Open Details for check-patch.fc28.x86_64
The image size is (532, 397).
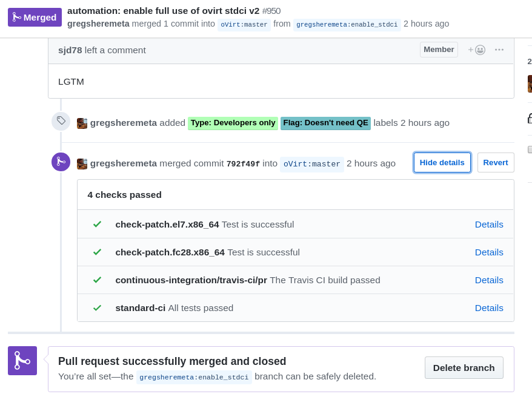[x=489, y=252]
